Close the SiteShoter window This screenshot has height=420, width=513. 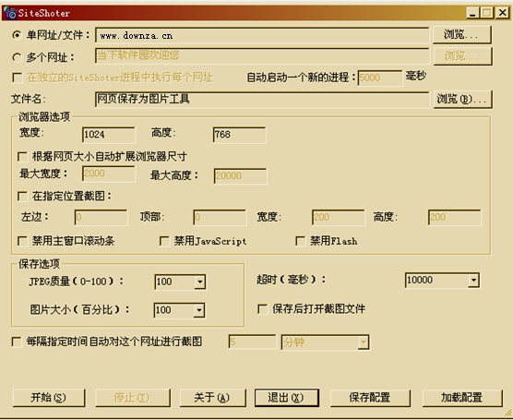tap(502, 13)
